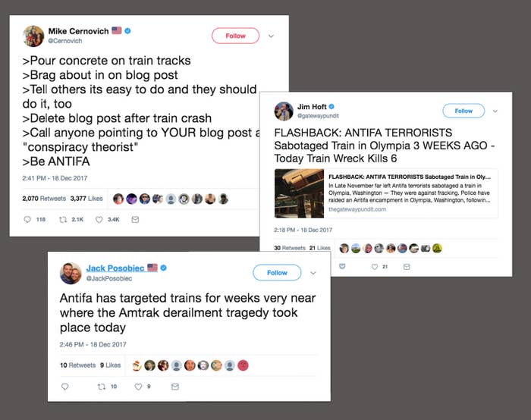Expand options chevron on Jim Hoft's tweet
The width and height of the screenshot is (531, 420).
(495, 111)
